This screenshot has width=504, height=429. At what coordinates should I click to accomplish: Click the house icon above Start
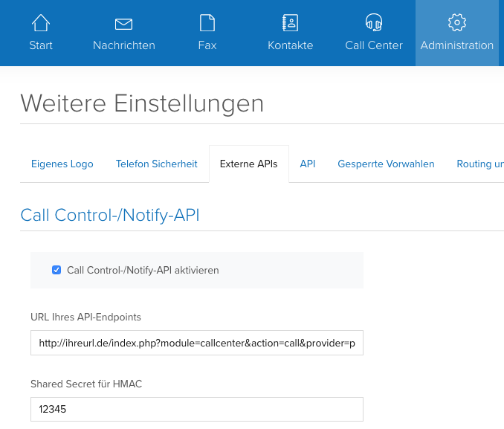coord(40,22)
